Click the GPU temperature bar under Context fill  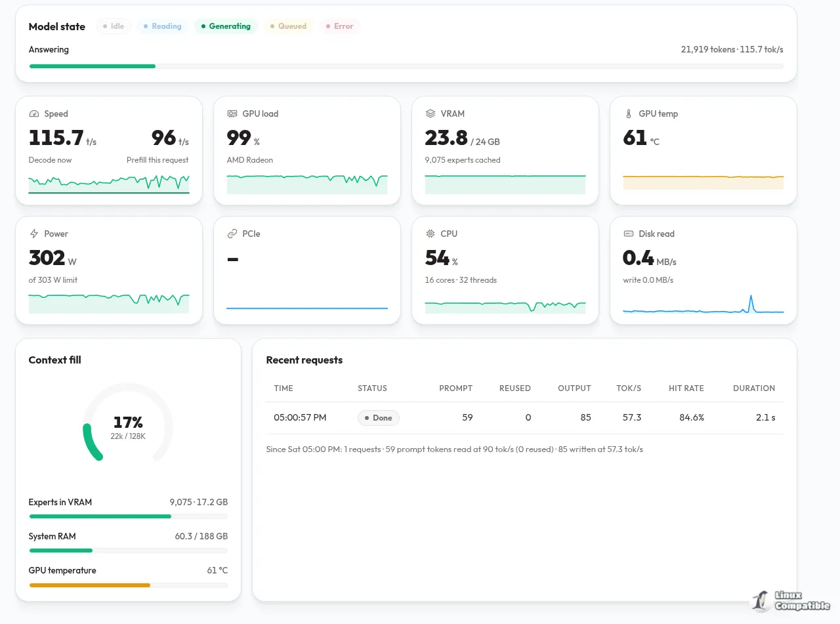pyautogui.click(x=128, y=585)
